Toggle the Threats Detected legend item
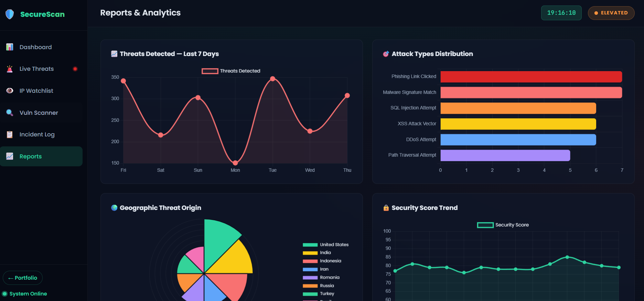Screen dimensions: 644x301 pyautogui.click(x=231, y=71)
